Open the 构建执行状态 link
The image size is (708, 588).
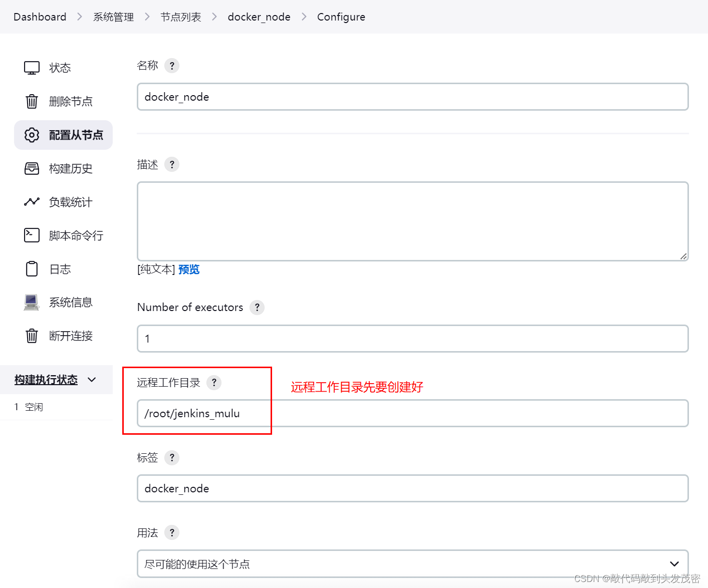coord(46,380)
